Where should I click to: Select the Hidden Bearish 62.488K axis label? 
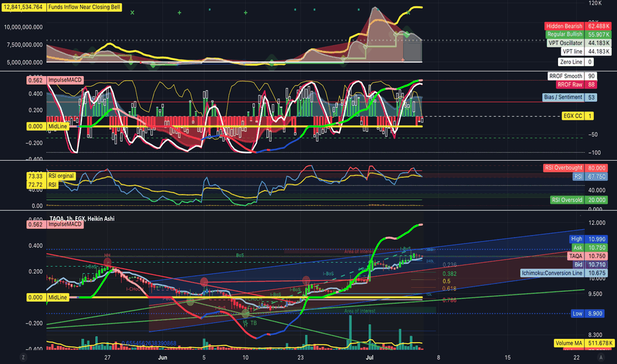[578, 26]
